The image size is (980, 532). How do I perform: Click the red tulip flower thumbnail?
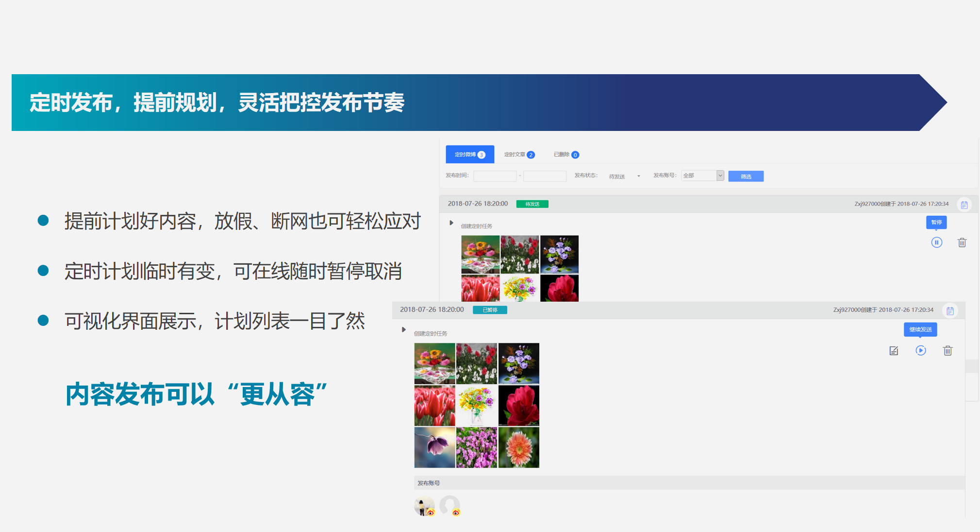coord(434,405)
